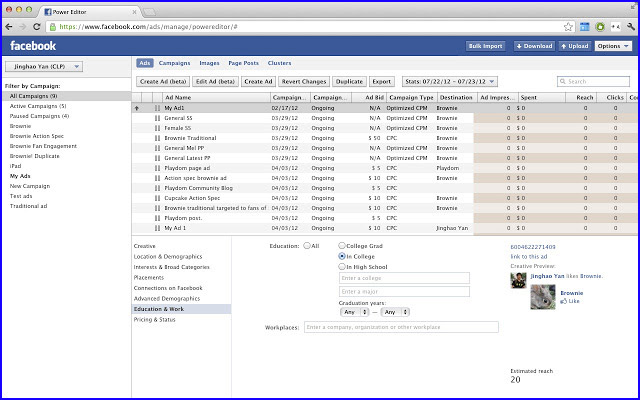Screen dimensions: 640x400
Task: Switch to the Ads tab
Action: coord(144,63)
